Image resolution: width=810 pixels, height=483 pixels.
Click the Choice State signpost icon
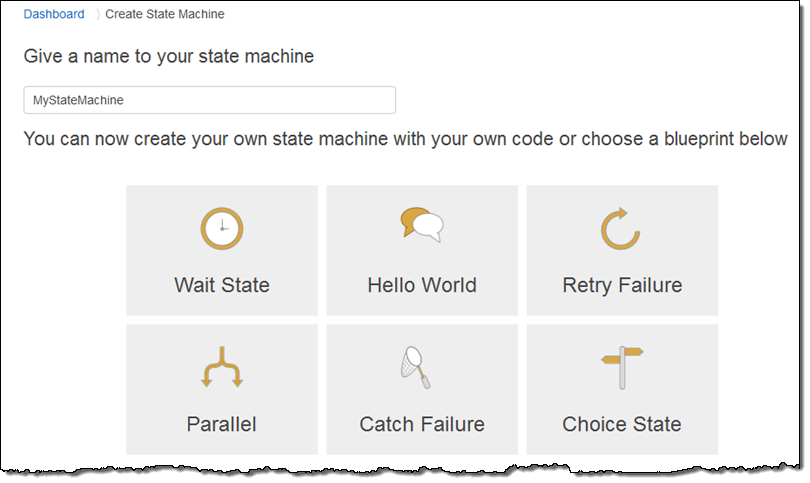click(x=622, y=367)
